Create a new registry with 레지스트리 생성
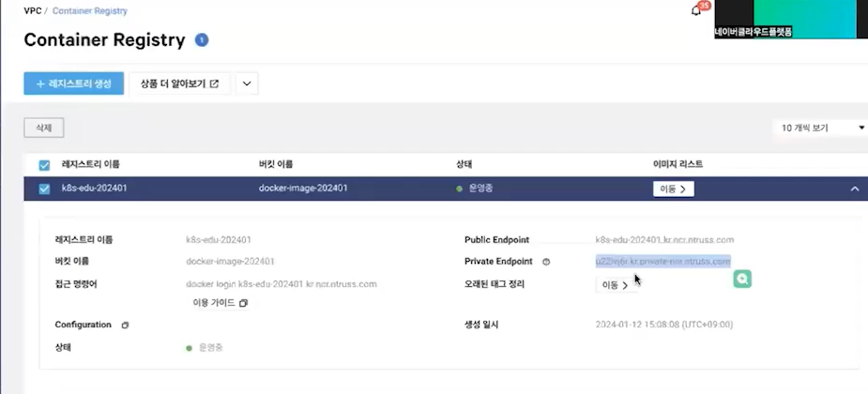The width and height of the screenshot is (868, 394). tap(73, 83)
